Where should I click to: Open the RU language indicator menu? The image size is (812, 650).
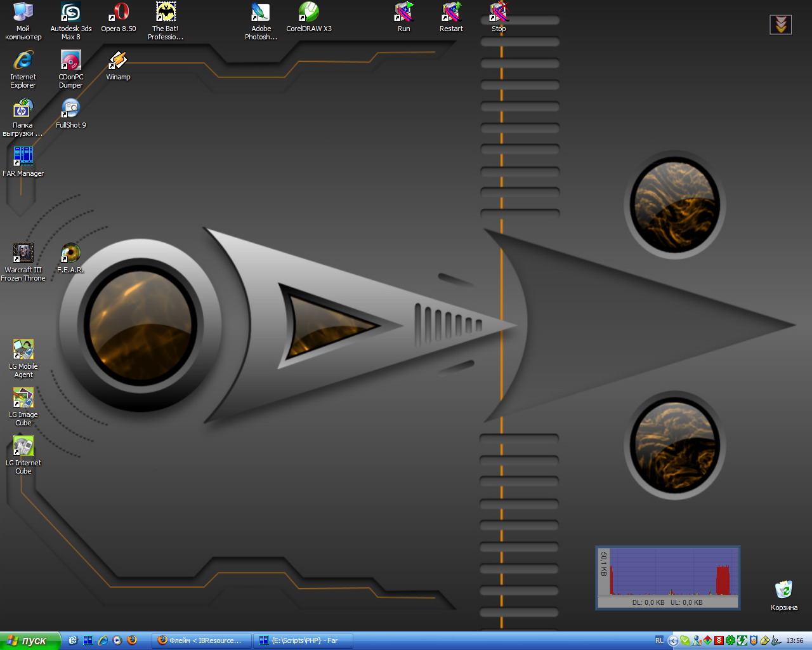coord(659,640)
